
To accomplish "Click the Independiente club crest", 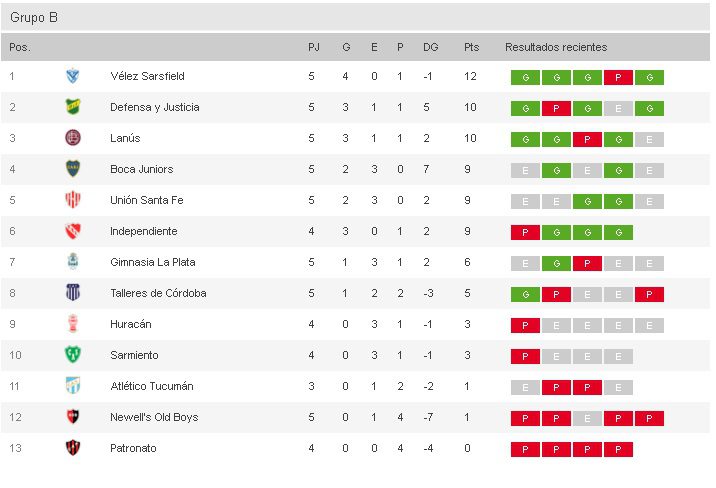I will pyautogui.click(x=72, y=231).
